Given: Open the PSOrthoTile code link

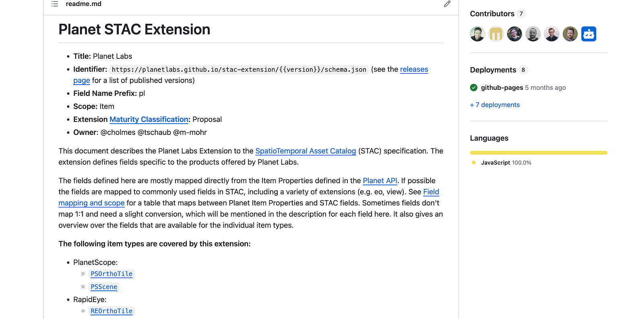Looking at the screenshot, I should coord(111,274).
